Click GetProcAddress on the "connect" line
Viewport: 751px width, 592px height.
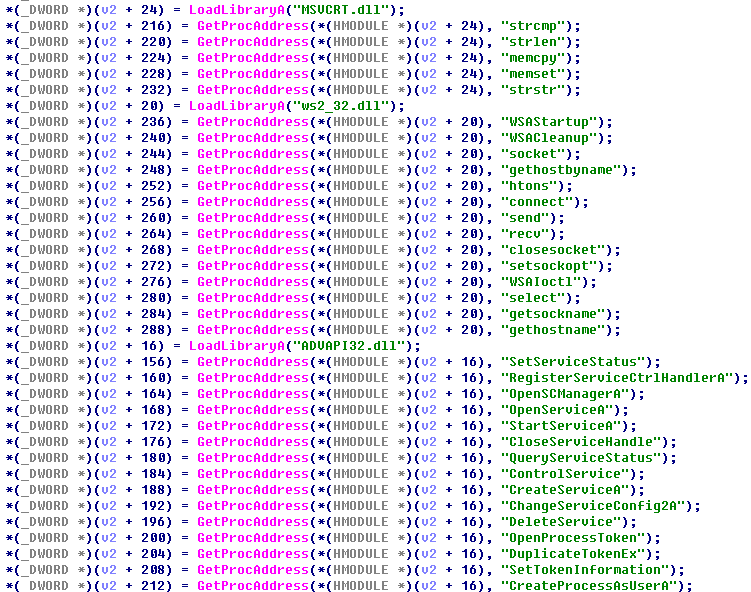pos(253,202)
